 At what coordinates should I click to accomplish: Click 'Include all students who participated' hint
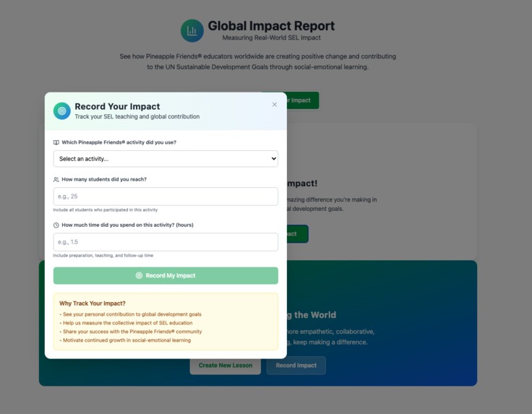click(106, 210)
